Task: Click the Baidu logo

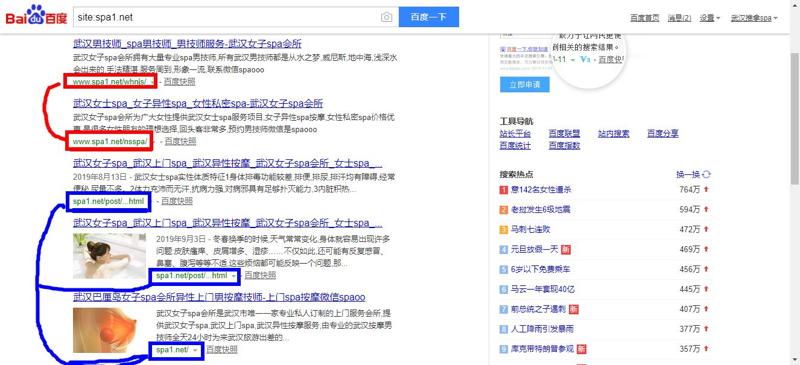Action: (x=36, y=15)
